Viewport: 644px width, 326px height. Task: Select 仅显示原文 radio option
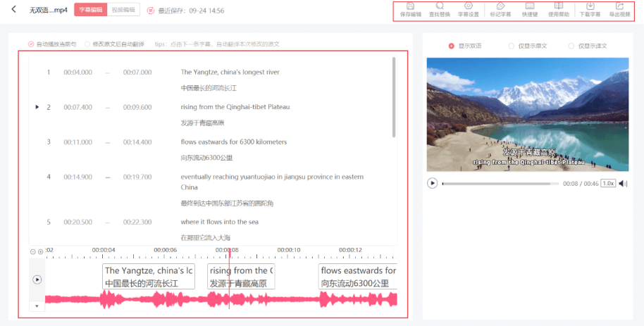coord(512,46)
